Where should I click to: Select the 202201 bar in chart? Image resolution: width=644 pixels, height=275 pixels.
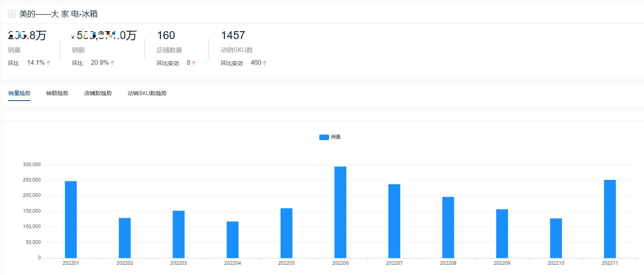(x=71, y=220)
